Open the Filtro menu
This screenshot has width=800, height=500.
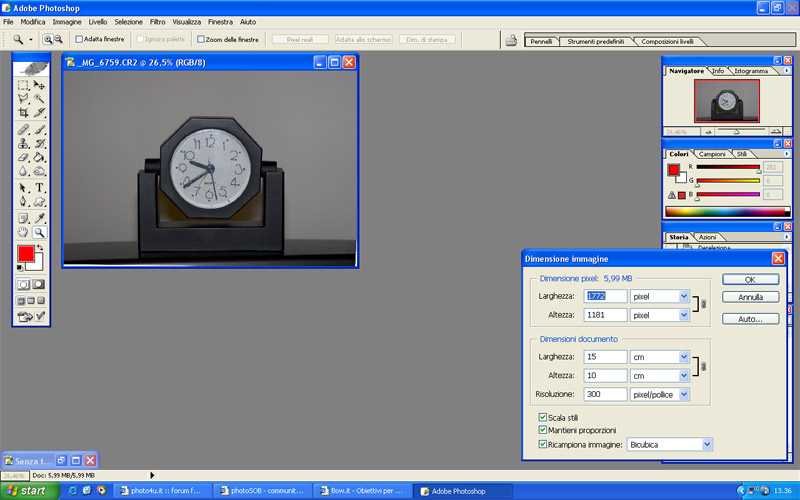tap(158, 21)
